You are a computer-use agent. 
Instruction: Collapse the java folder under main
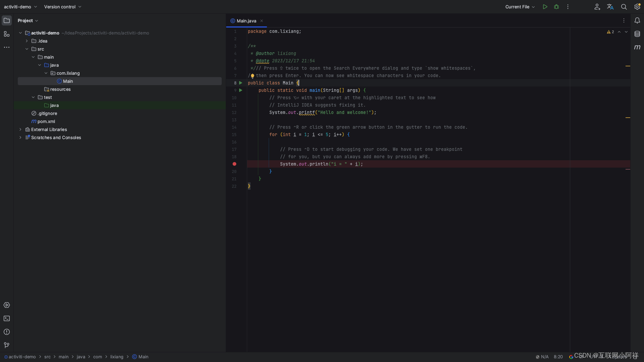click(x=40, y=65)
